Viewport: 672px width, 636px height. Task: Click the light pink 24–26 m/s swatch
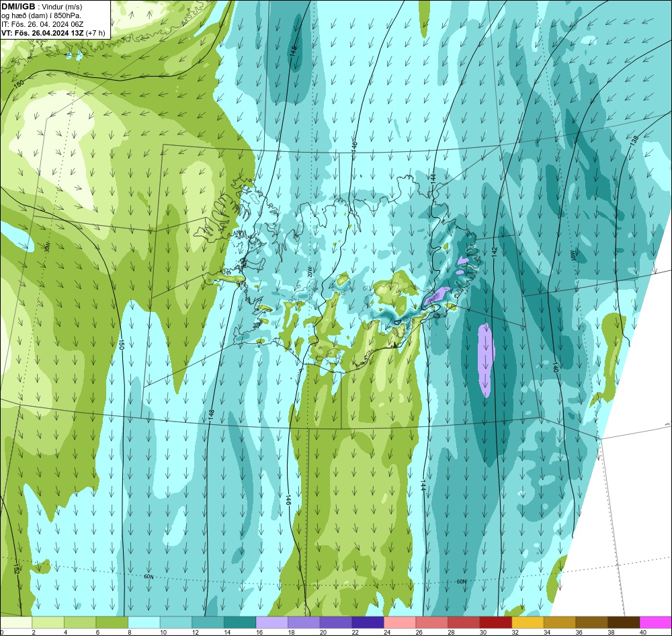[399, 623]
